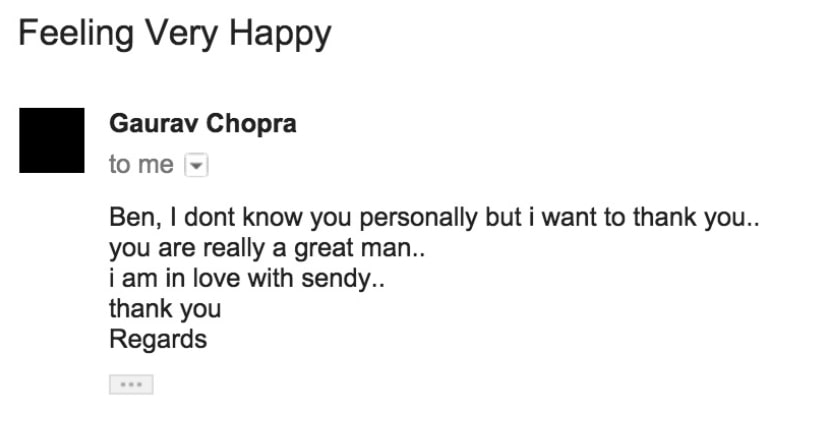Click the word "personally" in first line
828x425 pixels.
418,218
